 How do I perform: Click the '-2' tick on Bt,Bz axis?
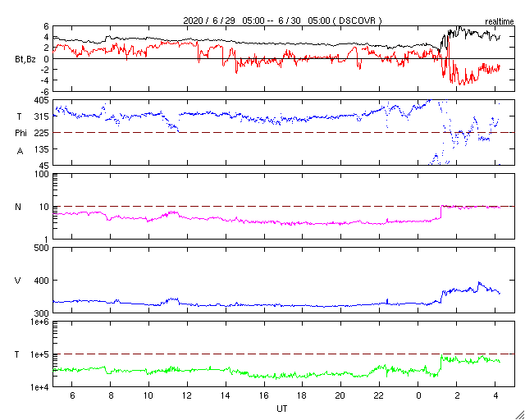click(x=44, y=70)
